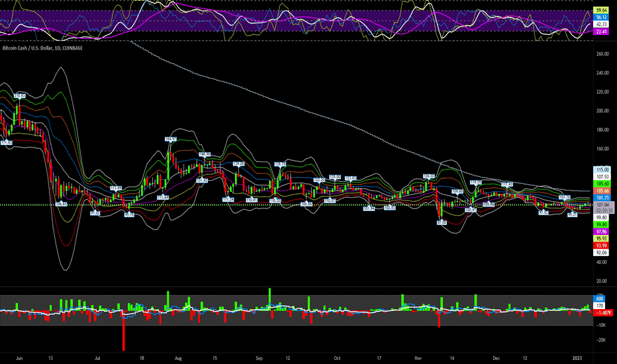The height and width of the screenshot is (364, 617).
Task: Click the 138.78 pivot high label
Action: [x=280, y=163]
